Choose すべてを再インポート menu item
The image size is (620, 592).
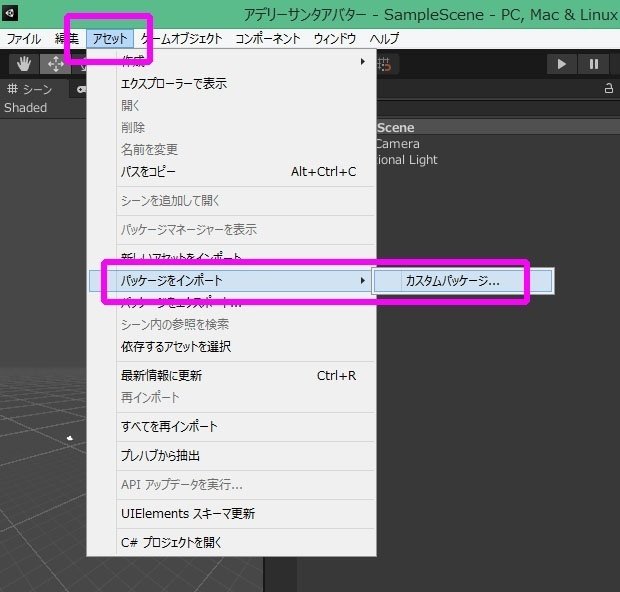click(231, 427)
